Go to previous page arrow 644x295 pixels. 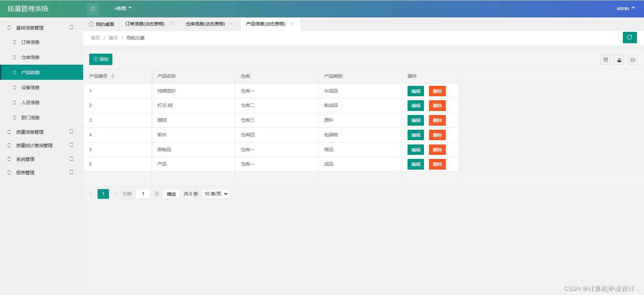pos(91,194)
